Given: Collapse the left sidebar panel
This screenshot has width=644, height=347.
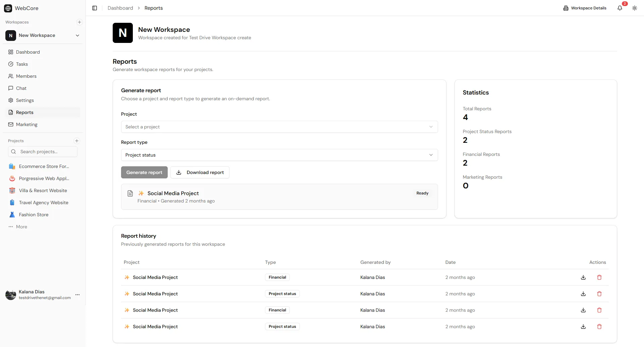Looking at the screenshot, I should 94,8.
